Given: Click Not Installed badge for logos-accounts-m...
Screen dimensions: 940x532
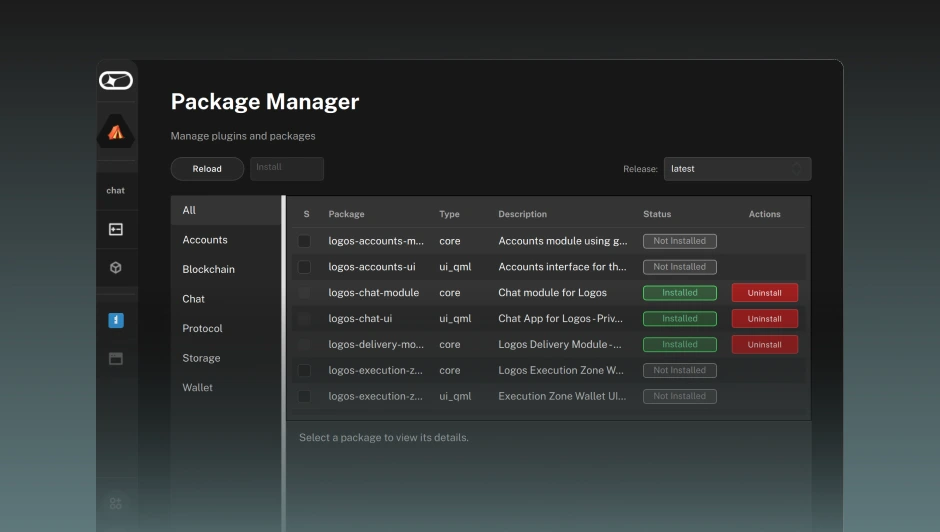Looking at the screenshot, I should 680,241.
